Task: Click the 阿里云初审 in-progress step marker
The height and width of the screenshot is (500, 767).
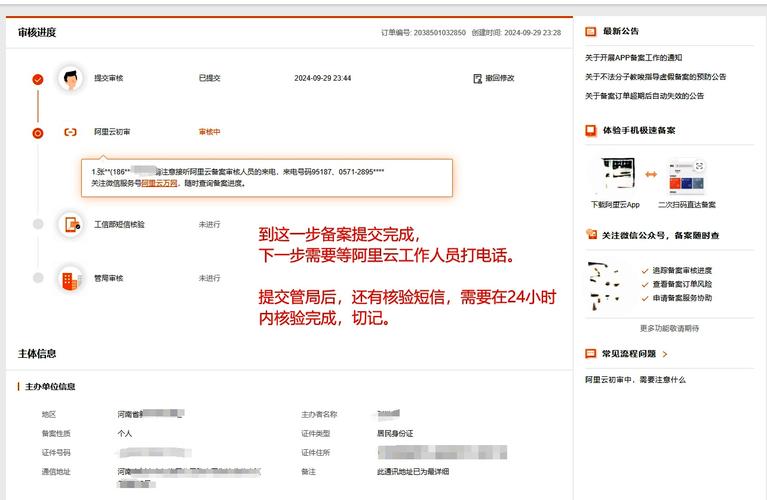Action: click(38, 133)
